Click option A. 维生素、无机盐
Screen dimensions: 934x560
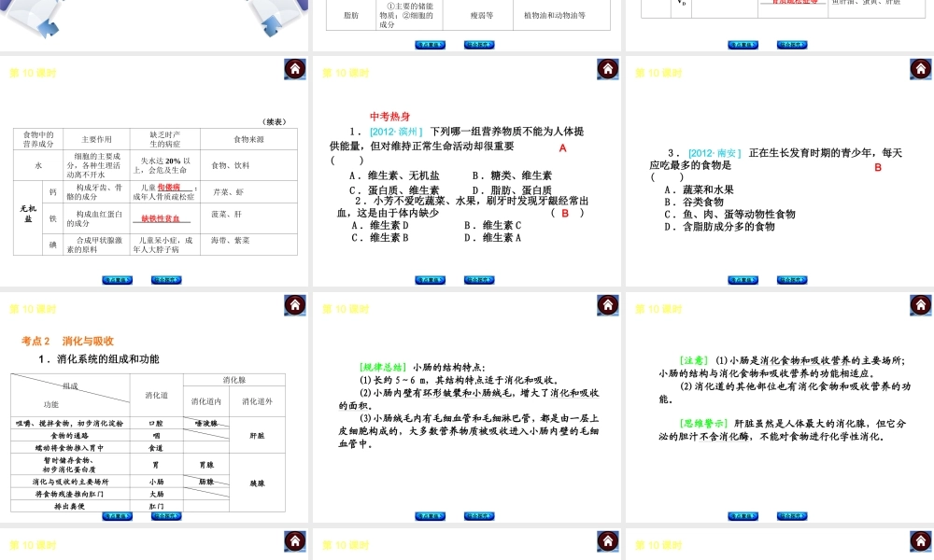click(394, 175)
